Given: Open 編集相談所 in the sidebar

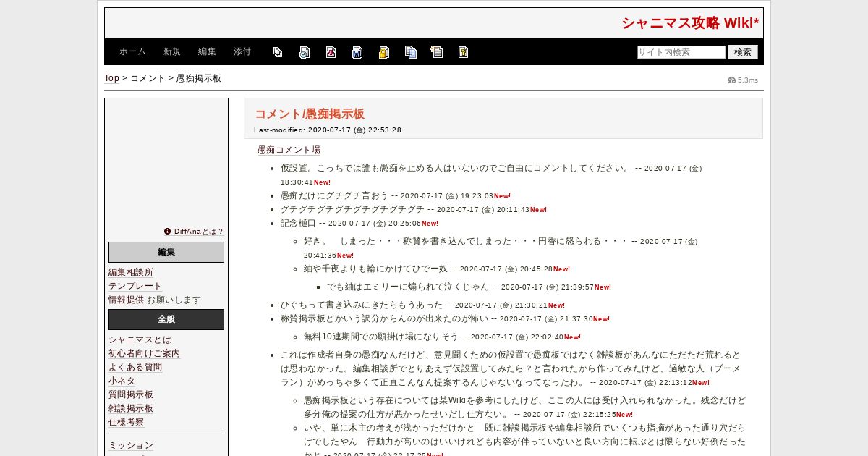Looking at the screenshot, I should [131, 272].
